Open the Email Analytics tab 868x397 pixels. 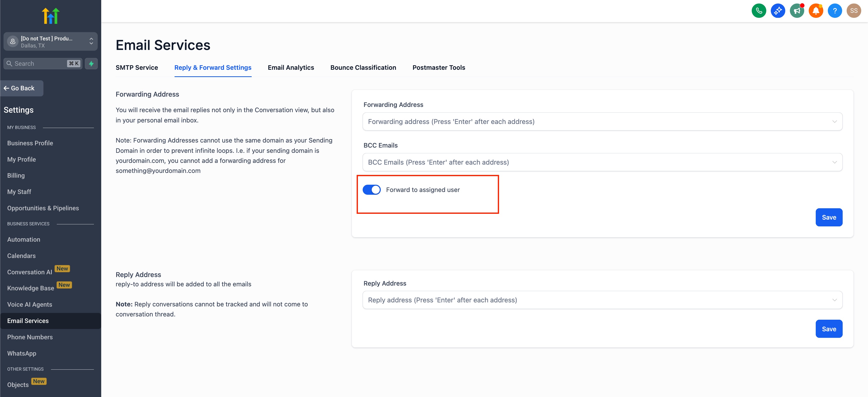click(290, 68)
